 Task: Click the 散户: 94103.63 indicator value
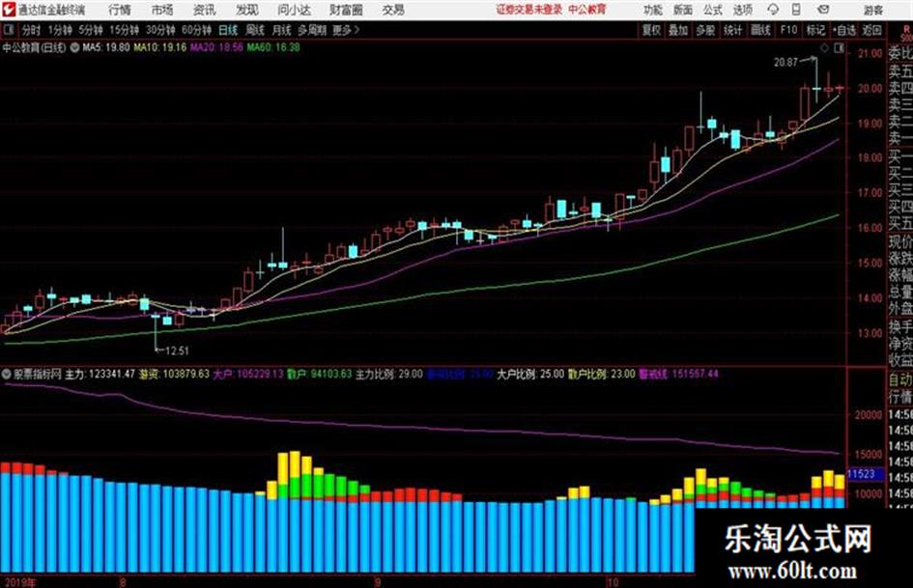320,374
